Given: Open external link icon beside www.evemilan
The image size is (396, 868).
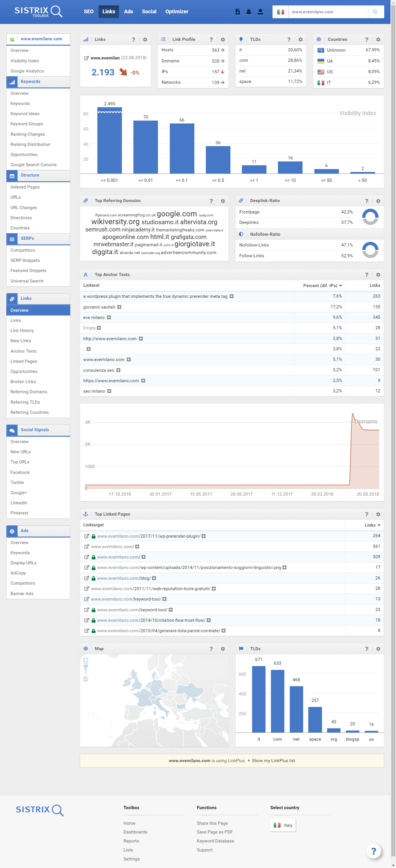Looking at the screenshot, I should pos(86,58).
